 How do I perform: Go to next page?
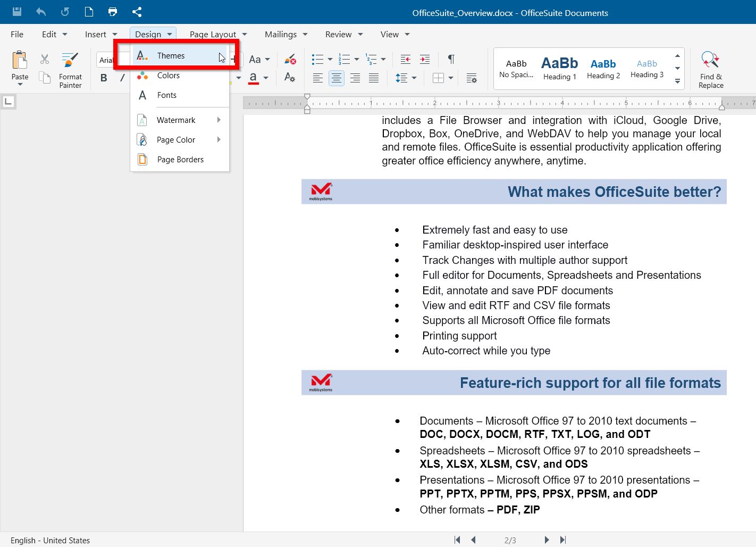tap(546, 540)
